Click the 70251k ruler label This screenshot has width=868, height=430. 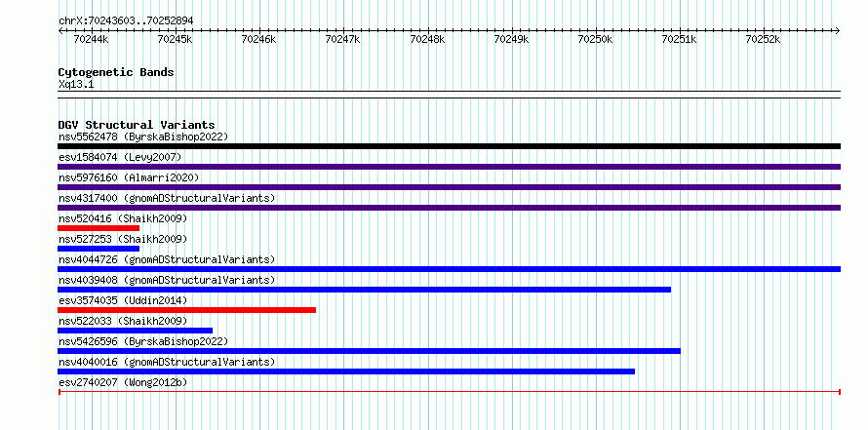click(x=679, y=39)
